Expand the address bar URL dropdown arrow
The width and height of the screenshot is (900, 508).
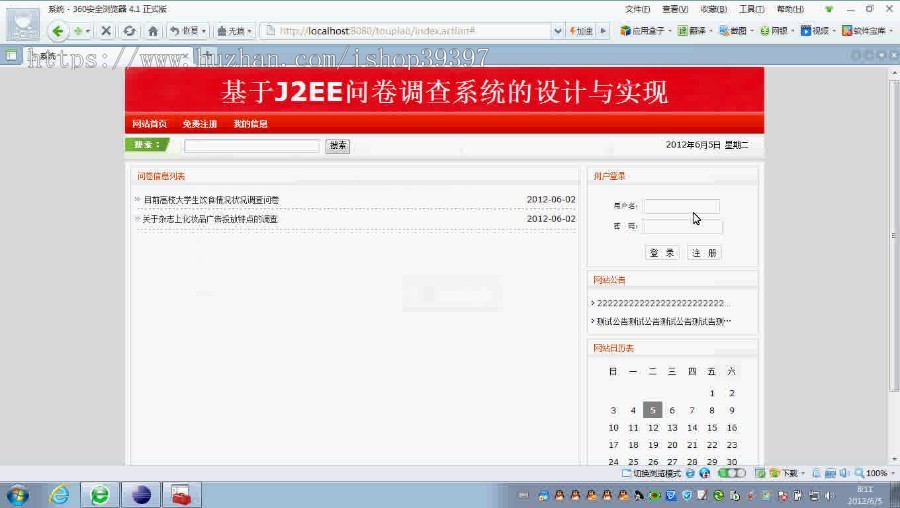pos(557,31)
